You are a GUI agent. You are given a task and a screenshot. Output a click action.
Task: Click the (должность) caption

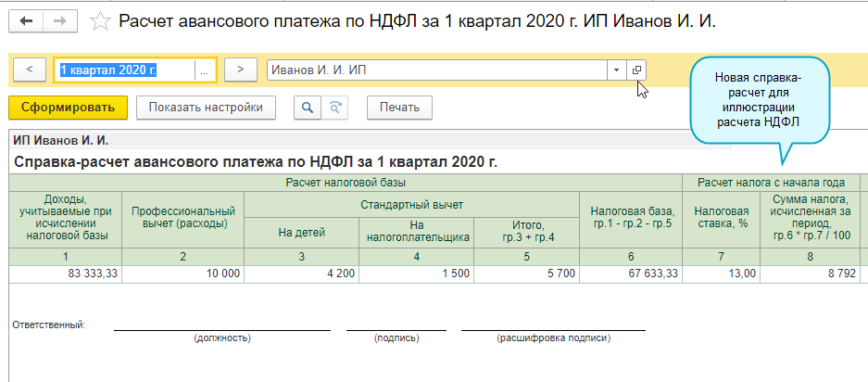222,337
